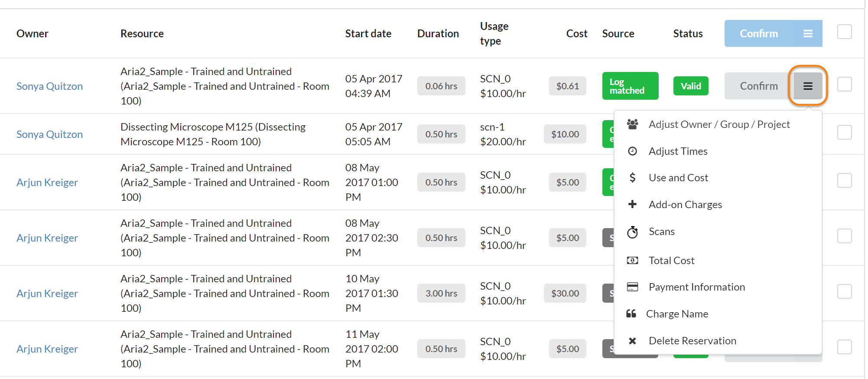Open the header Confirm hamburger dropdown
Viewport: 868px width, 379px height.
coord(808,34)
